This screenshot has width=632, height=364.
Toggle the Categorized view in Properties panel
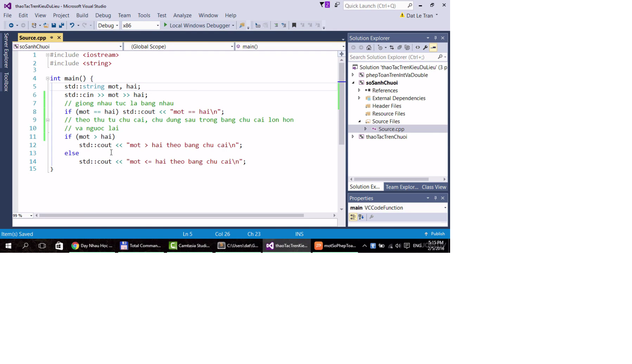point(353,217)
